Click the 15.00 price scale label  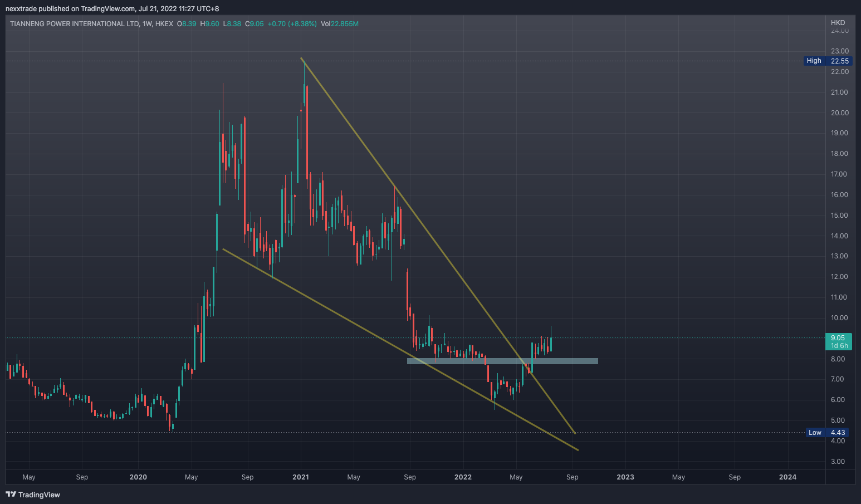pyautogui.click(x=840, y=216)
